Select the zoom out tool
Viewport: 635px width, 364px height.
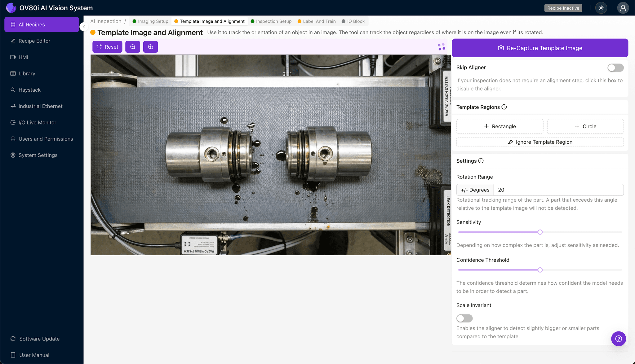(x=133, y=47)
